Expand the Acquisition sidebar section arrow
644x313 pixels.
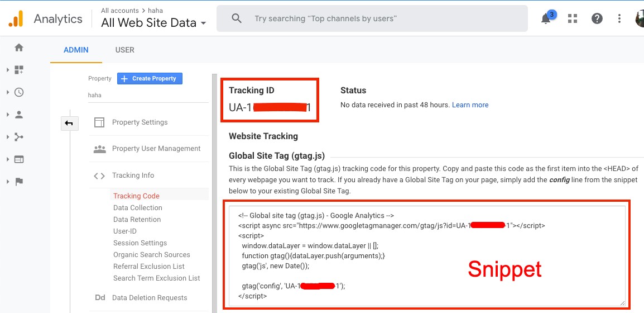(8, 137)
